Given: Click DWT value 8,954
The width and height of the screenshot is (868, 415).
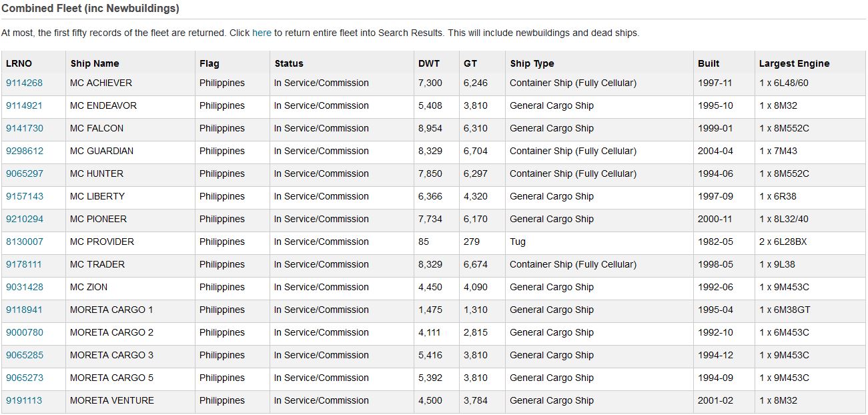Looking at the screenshot, I should tap(430, 128).
